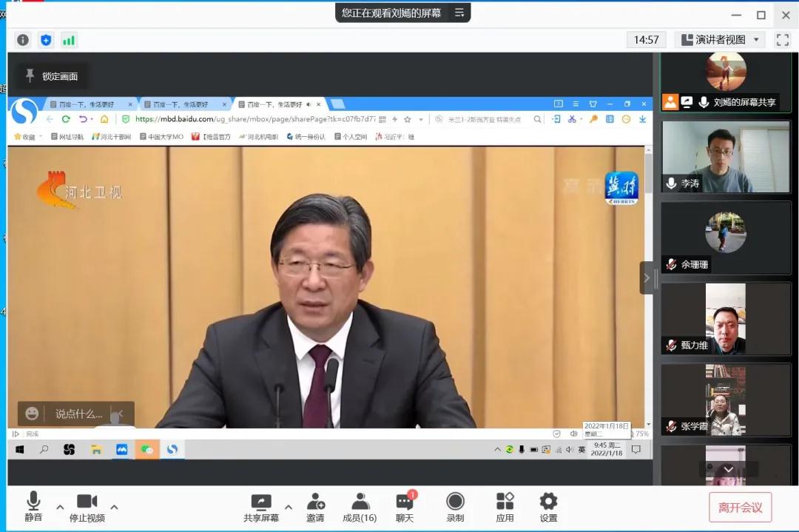Open the browser screenshot scissors tool
Image resolution: width=799 pixels, height=532 pixels.
(572, 119)
